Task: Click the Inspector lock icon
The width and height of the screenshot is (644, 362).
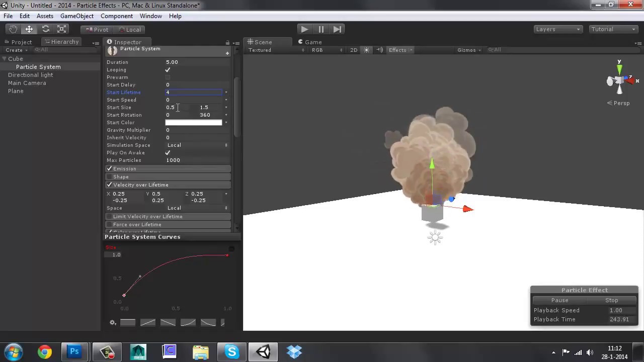Action: coord(227,43)
